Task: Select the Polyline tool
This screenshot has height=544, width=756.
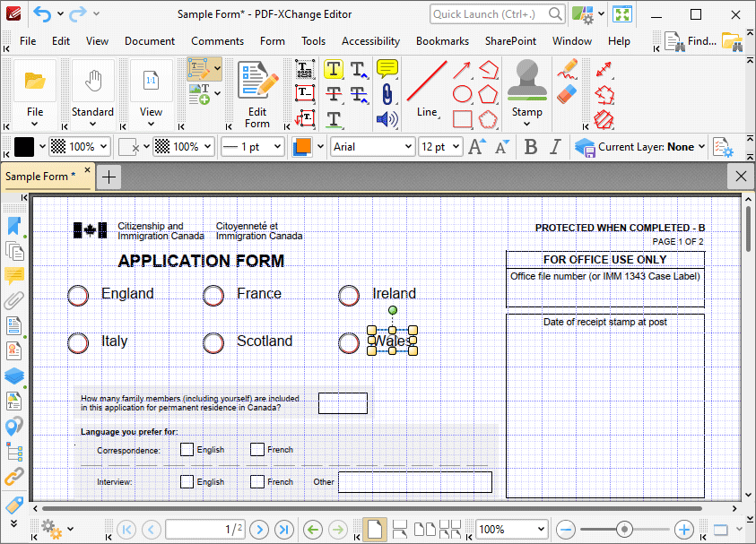Action: point(488,70)
